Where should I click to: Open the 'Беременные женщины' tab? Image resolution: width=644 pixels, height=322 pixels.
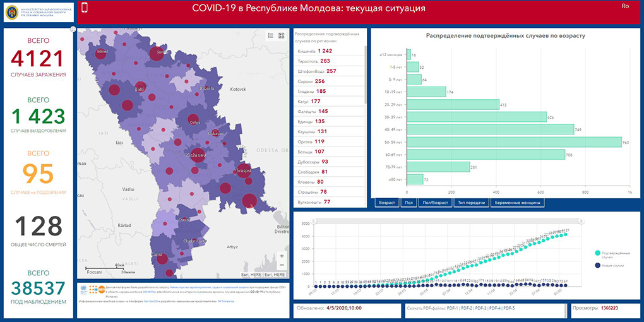coord(516,203)
